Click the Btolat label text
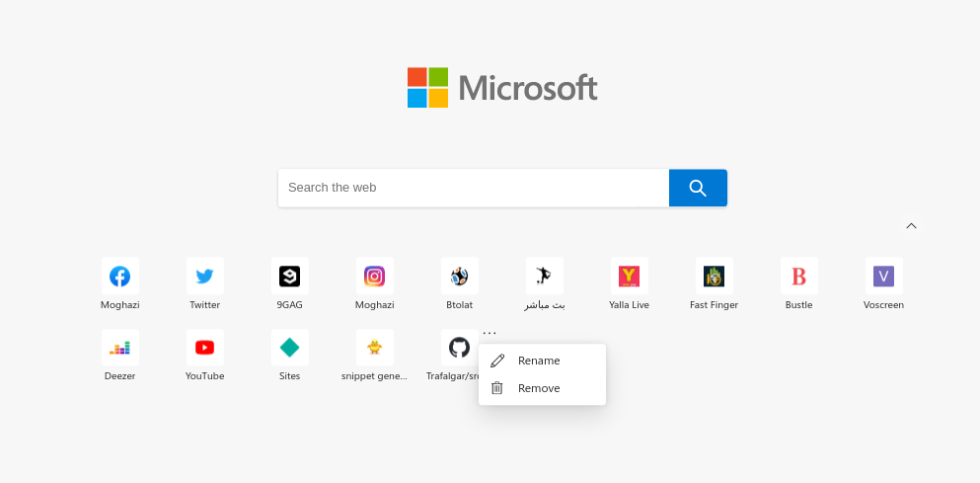 [x=459, y=304]
